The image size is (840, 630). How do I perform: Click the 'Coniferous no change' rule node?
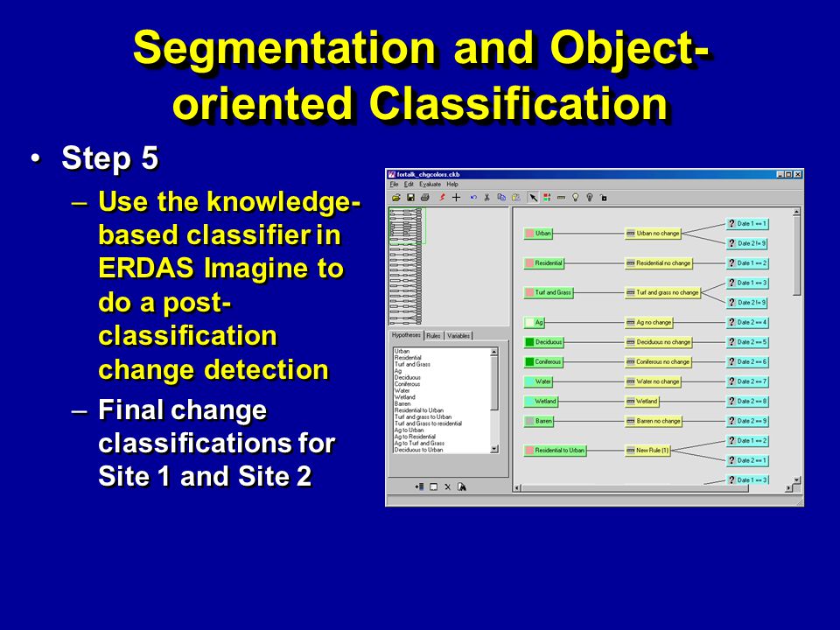[x=658, y=362]
